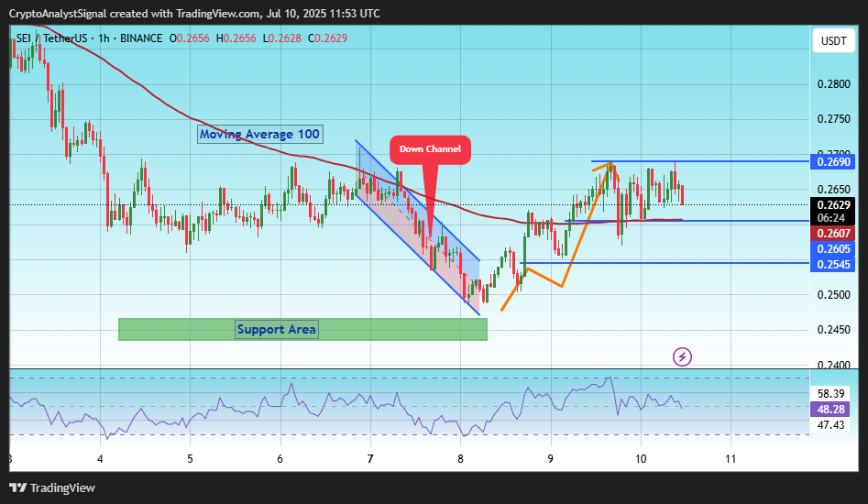Viewport: 868px width, 504px height.
Task: Click the date 11 on time axis
Action: coord(731,458)
